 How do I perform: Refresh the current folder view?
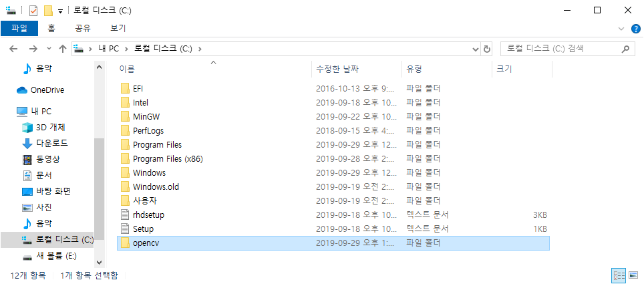487,49
